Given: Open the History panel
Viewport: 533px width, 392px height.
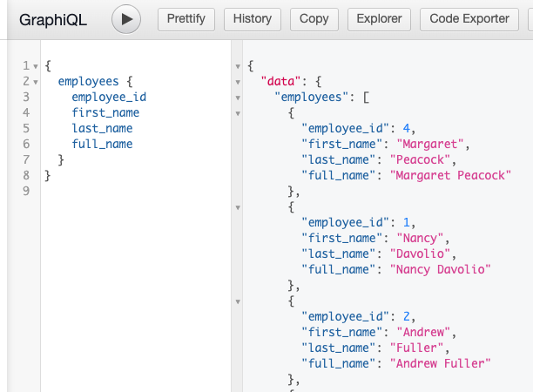Looking at the screenshot, I should pos(253,18).
